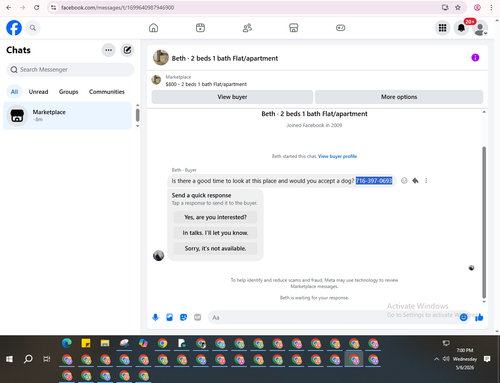Click the selected phone number 716-397-0693
The height and width of the screenshot is (383, 500).
374,181
